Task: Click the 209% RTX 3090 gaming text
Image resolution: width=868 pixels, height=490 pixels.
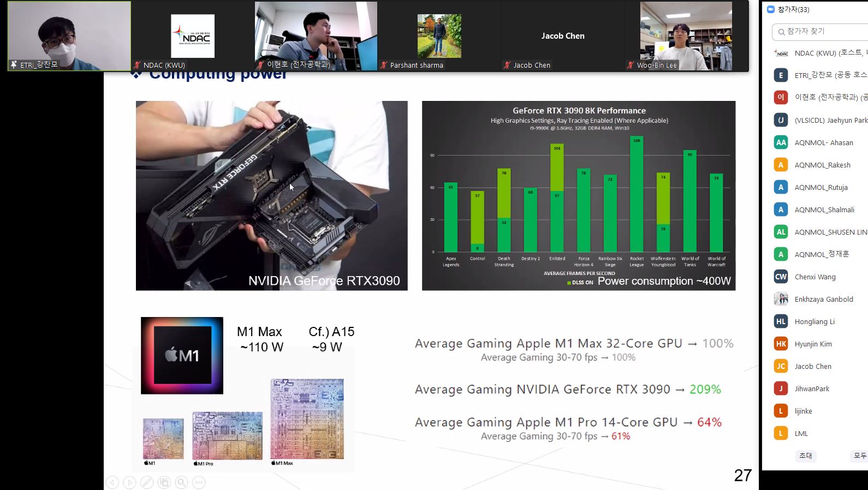Action: coord(705,389)
